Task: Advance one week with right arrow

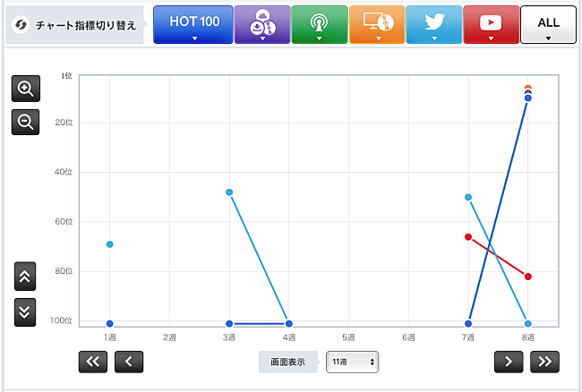Action: (509, 362)
